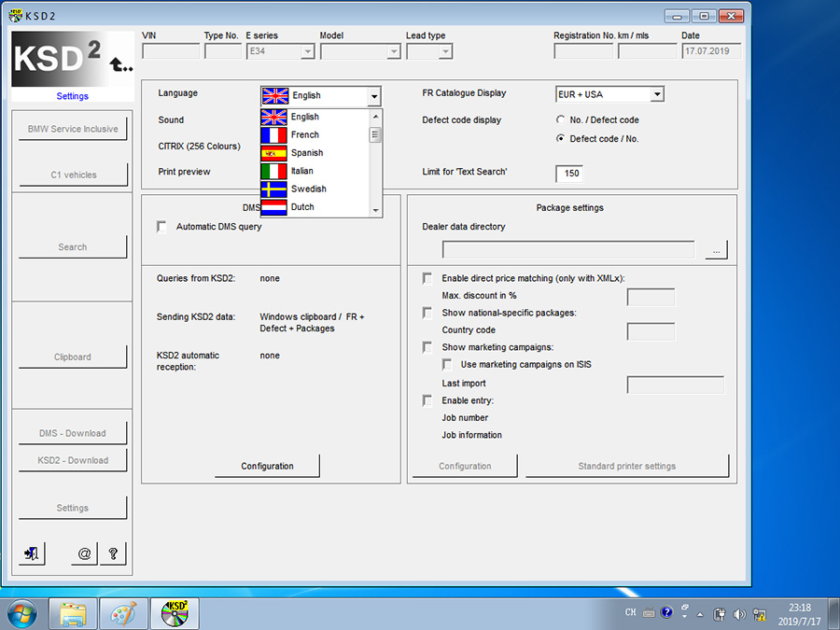
Task: Click the Search button in the sidebar
Action: (73, 247)
